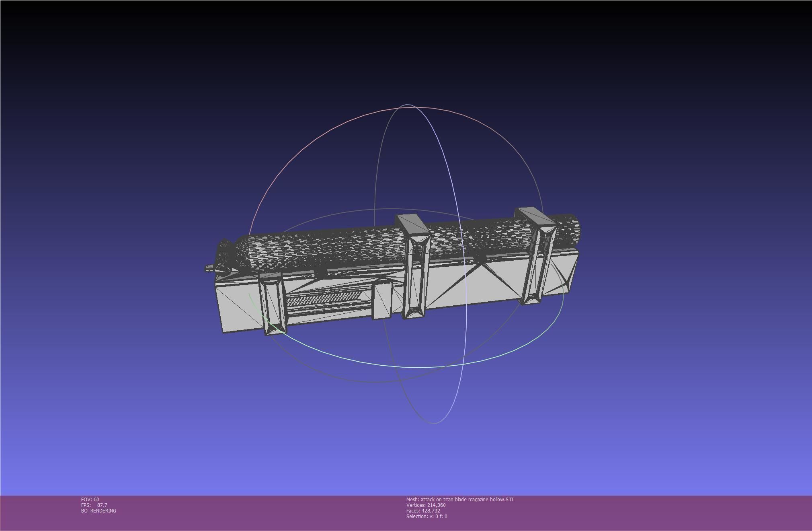Click the FPS: 87.7 readout
This screenshot has width=812, height=531.
pos(94,505)
